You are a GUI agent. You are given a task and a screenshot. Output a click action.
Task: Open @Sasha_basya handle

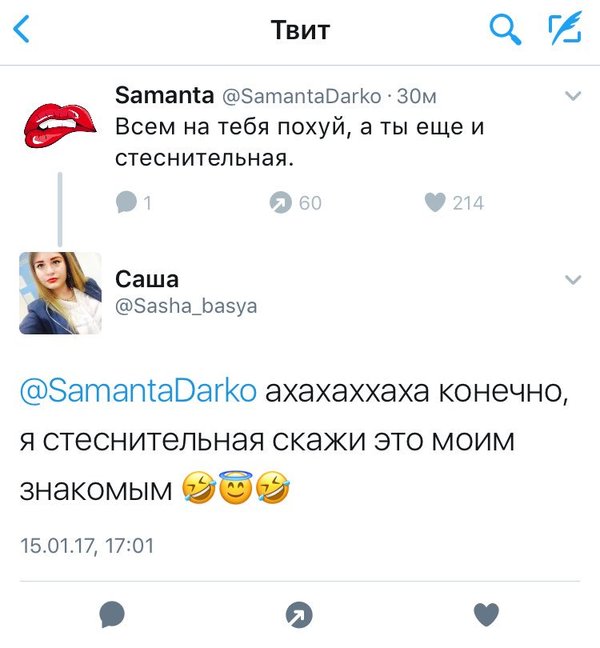[186, 306]
